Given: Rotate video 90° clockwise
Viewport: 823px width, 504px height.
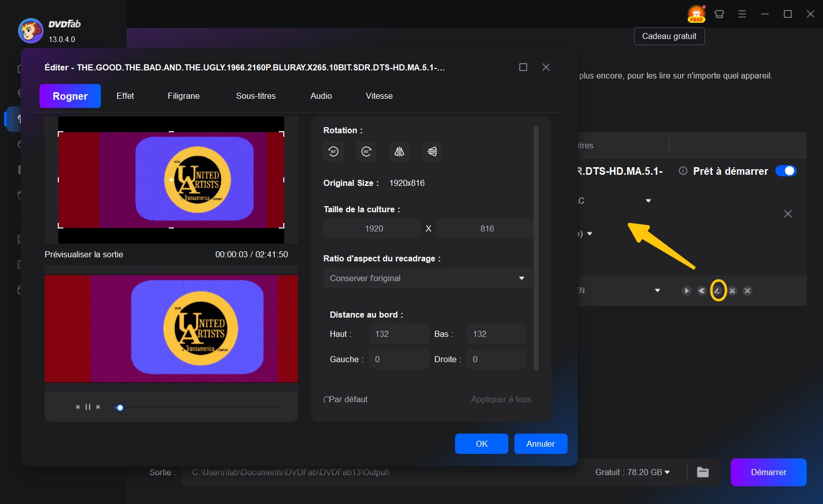Looking at the screenshot, I should coord(366,151).
